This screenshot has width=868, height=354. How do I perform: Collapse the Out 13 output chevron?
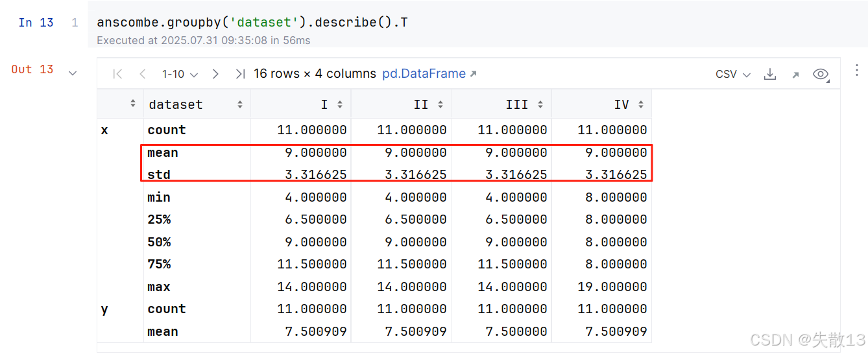point(73,73)
